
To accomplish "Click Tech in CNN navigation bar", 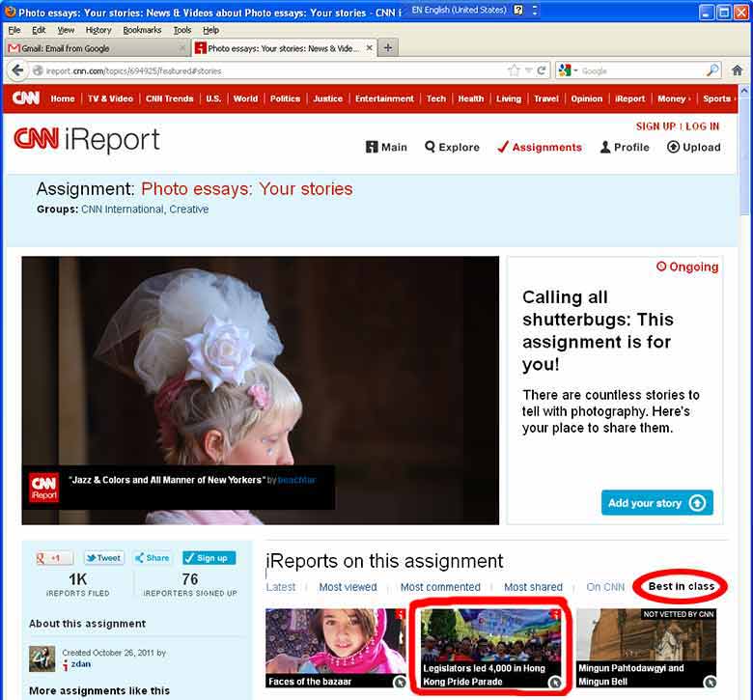I will pos(436,98).
